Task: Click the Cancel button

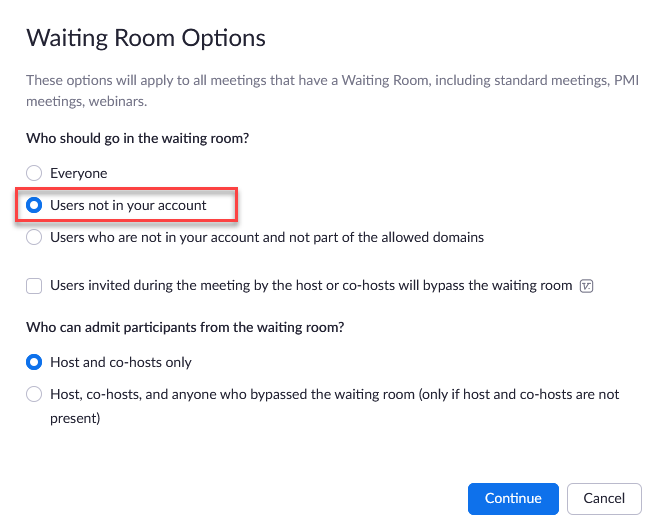Action: [x=604, y=498]
